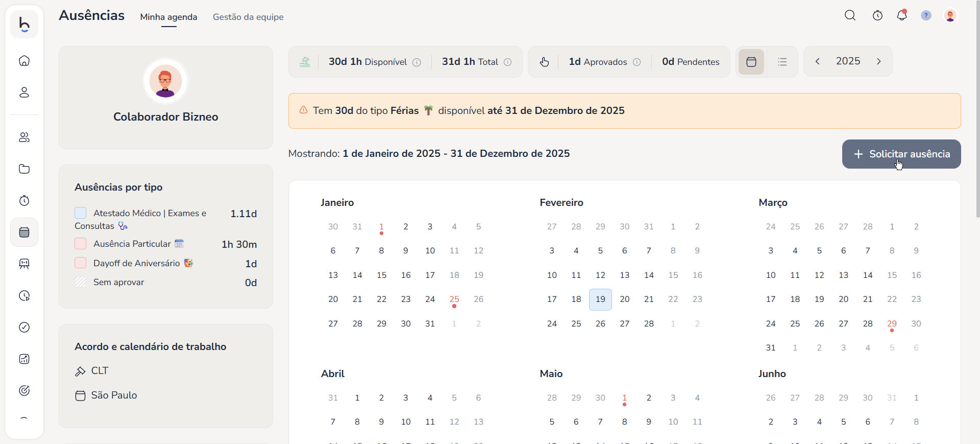Switch to Gestão da equipe tab

(248, 17)
